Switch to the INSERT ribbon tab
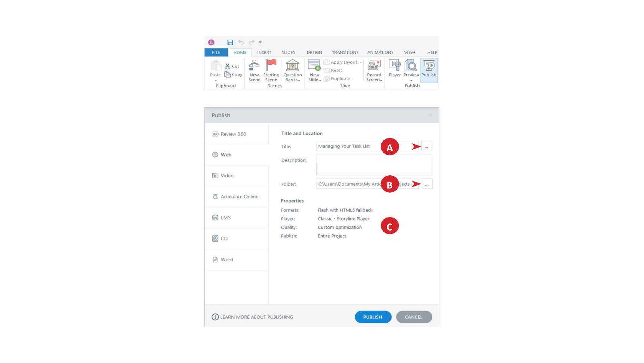The height and width of the screenshot is (363, 644). [264, 53]
